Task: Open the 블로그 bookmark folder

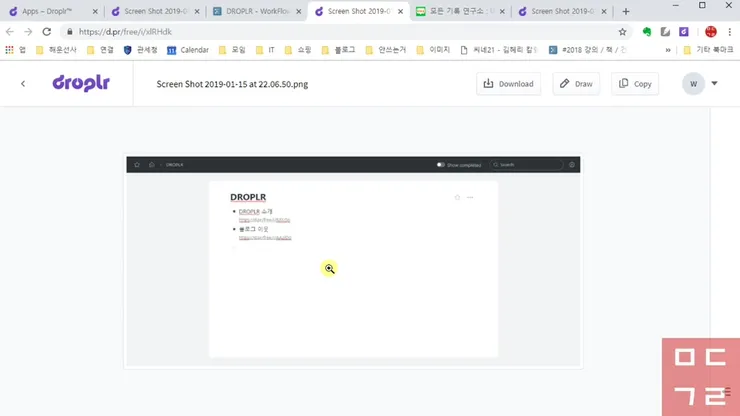Action: 338,50
